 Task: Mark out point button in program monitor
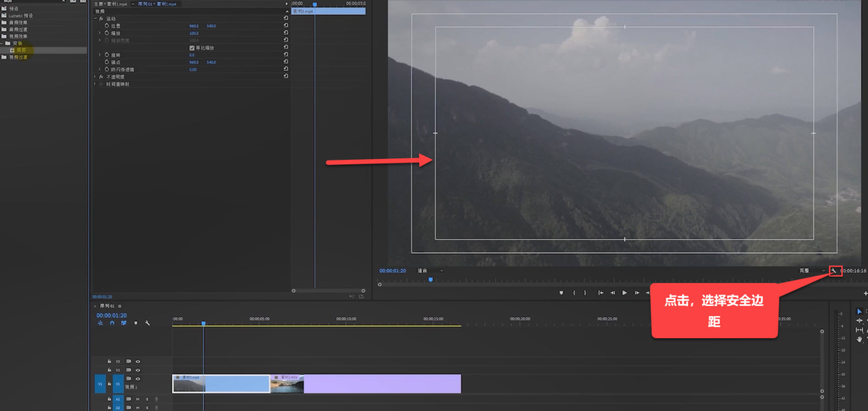click(585, 293)
